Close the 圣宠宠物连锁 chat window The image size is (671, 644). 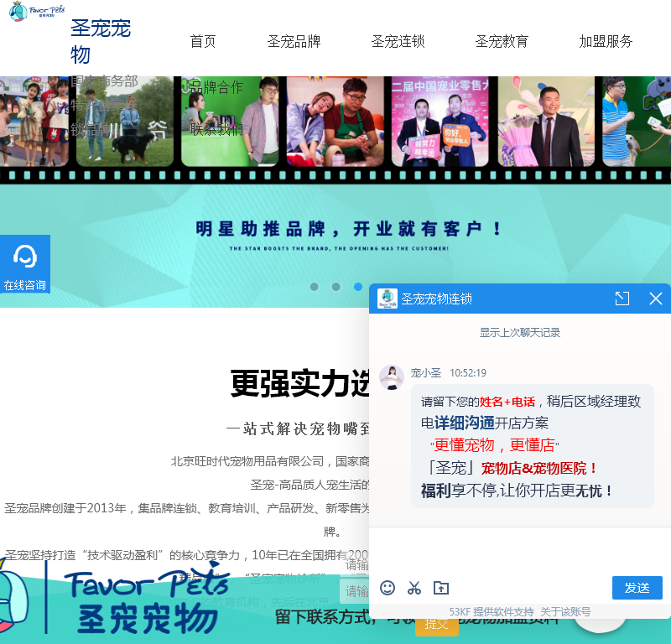656,299
